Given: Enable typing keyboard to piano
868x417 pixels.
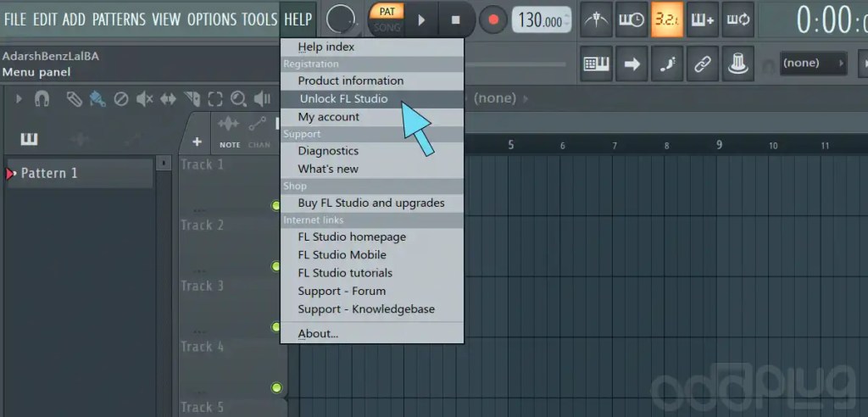Looking at the screenshot, I should pos(596,64).
